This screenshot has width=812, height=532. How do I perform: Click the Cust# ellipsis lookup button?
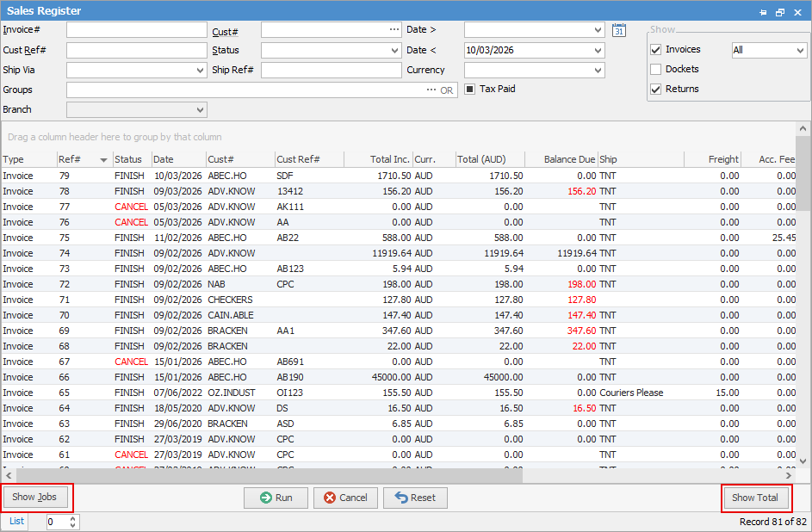[x=394, y=30]
